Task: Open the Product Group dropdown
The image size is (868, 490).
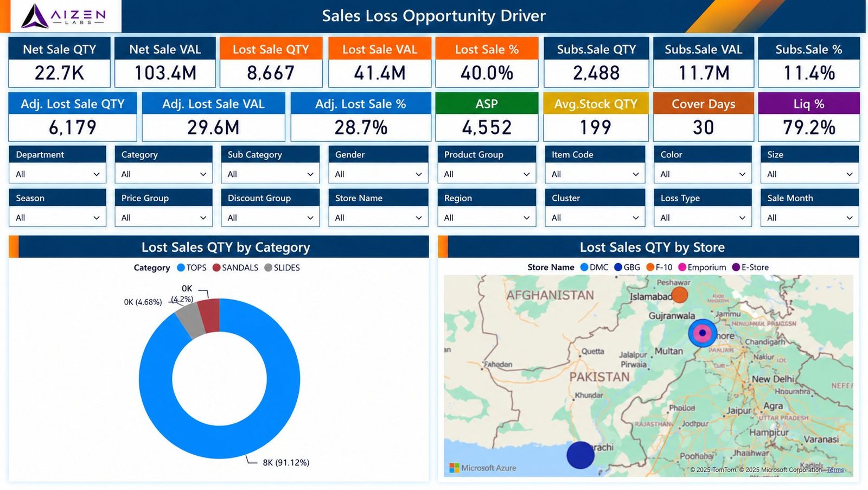Action: [x=487, y=174]
